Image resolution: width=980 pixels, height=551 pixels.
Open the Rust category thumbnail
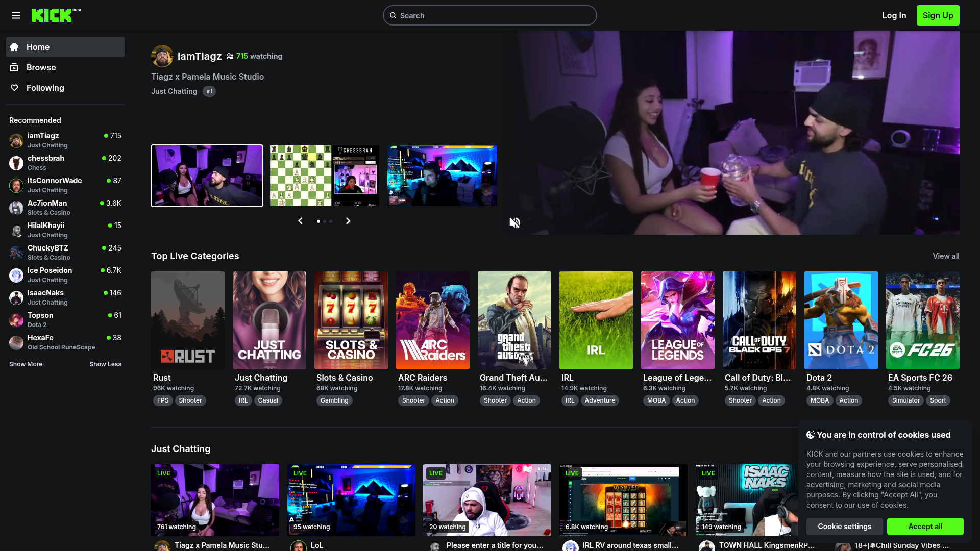pos(187,320)
